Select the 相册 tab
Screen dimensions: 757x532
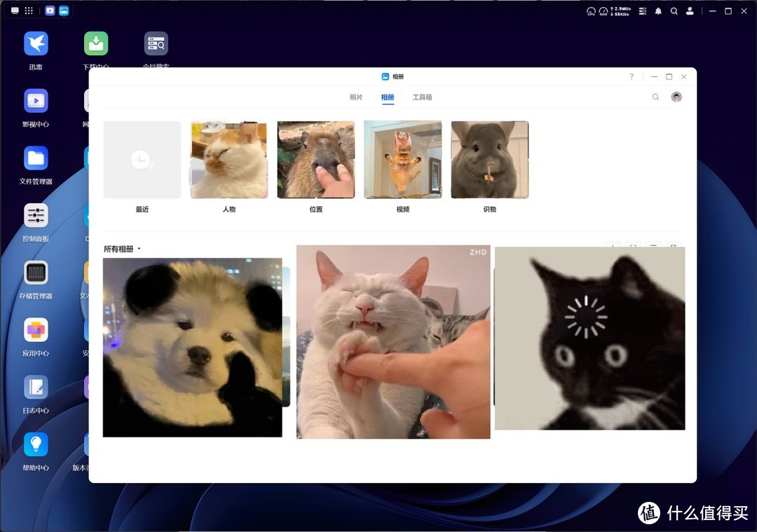coord(388,97)
